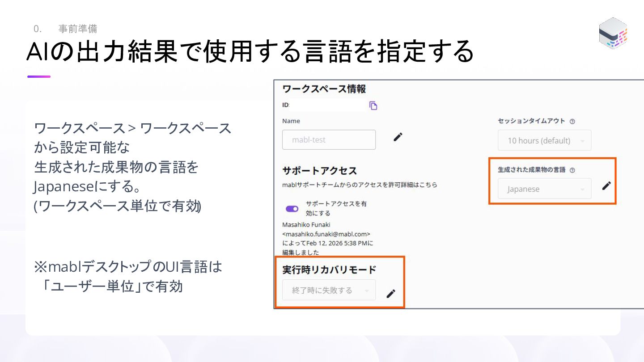
Task: Open the 10 hours (default) session timeout dropdown
Action: pyautogui.click(x=544, y=140)
